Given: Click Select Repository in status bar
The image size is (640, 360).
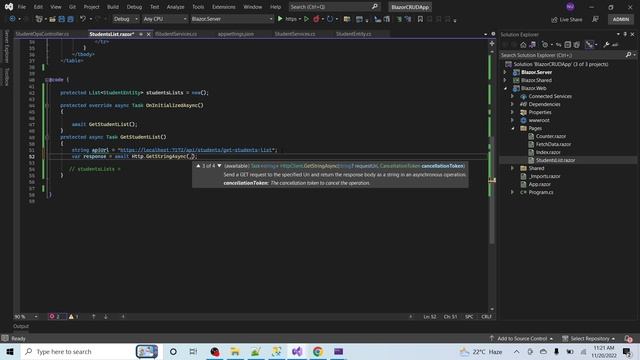Looking at the screenshot, I should click(589, 338).
